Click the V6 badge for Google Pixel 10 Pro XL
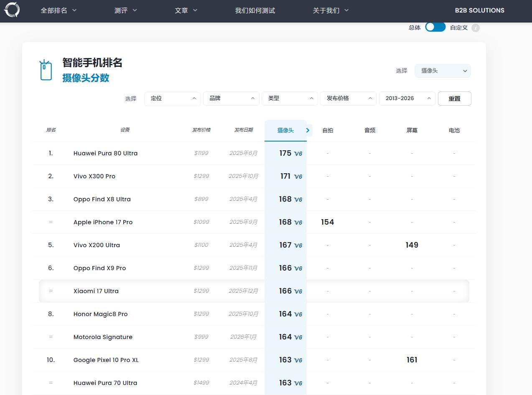 [x=298, y=360]
